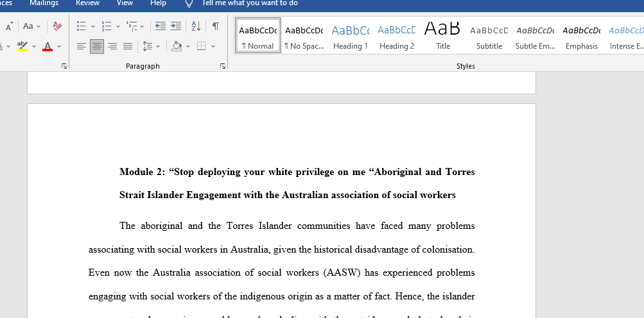Apply the Title style
Screen dimensions: 644x318
coord(443,35)
